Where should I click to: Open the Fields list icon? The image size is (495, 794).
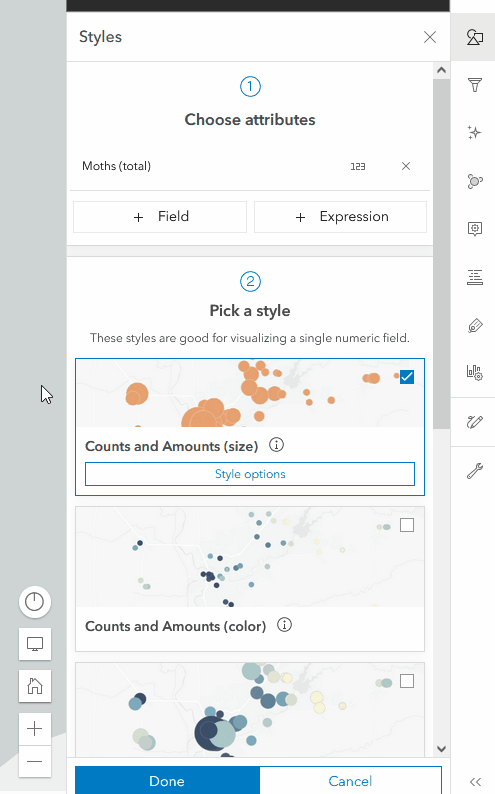(x=474, y=277)
